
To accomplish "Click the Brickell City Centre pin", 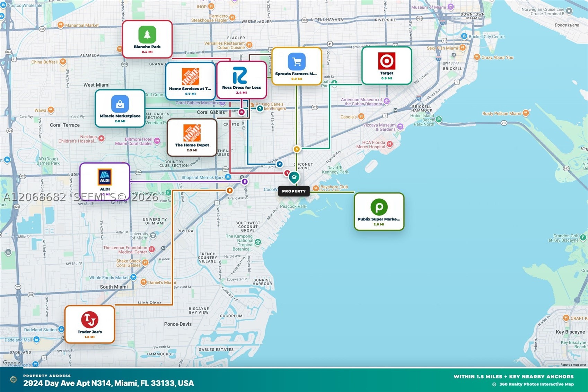I will coord(464,36).
